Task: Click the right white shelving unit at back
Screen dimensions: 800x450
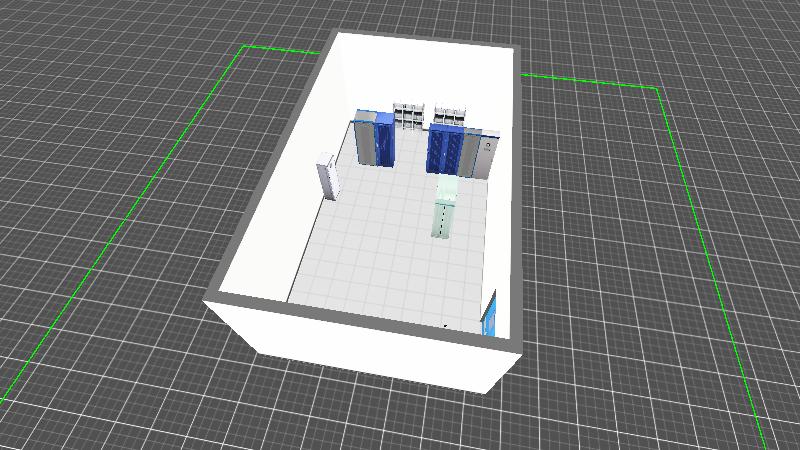Action: pos(449,115)
